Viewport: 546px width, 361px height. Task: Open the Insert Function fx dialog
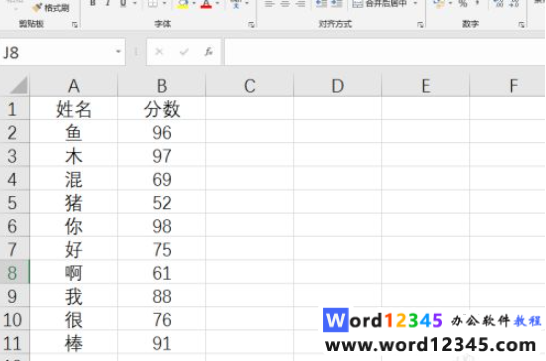(209, 52)
